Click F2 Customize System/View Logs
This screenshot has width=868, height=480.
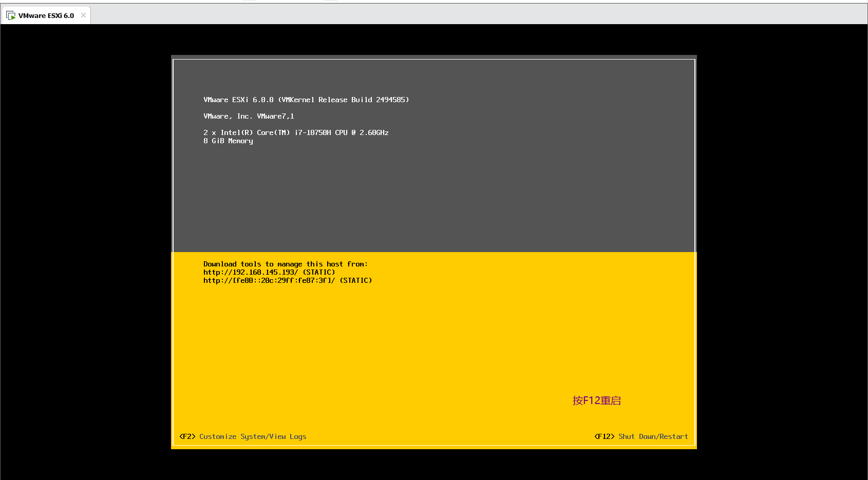[x=242, y=436]
